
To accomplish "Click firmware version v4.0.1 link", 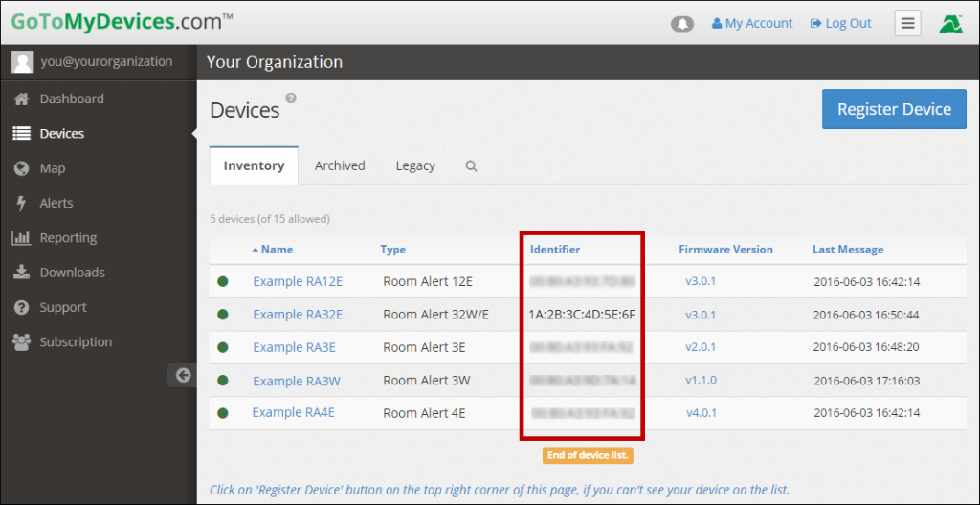I will click(x=701, y=413).
